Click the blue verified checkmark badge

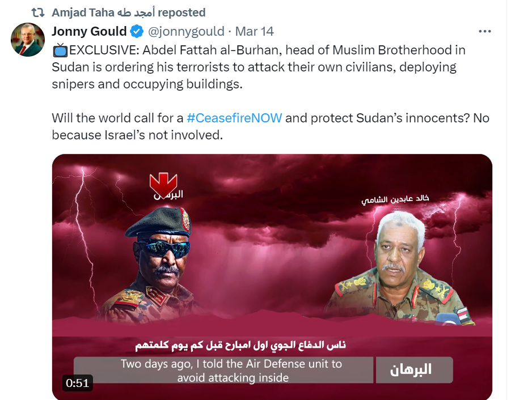pyautogui.click(x=137, y=31)
